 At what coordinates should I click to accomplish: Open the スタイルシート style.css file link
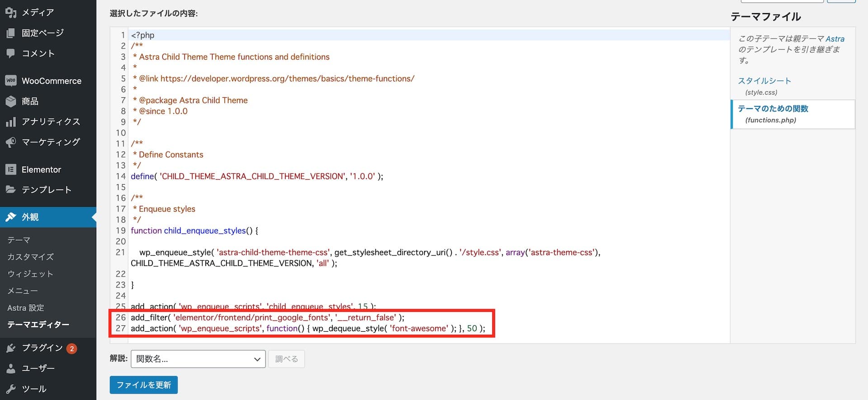(x=764, y=81)
